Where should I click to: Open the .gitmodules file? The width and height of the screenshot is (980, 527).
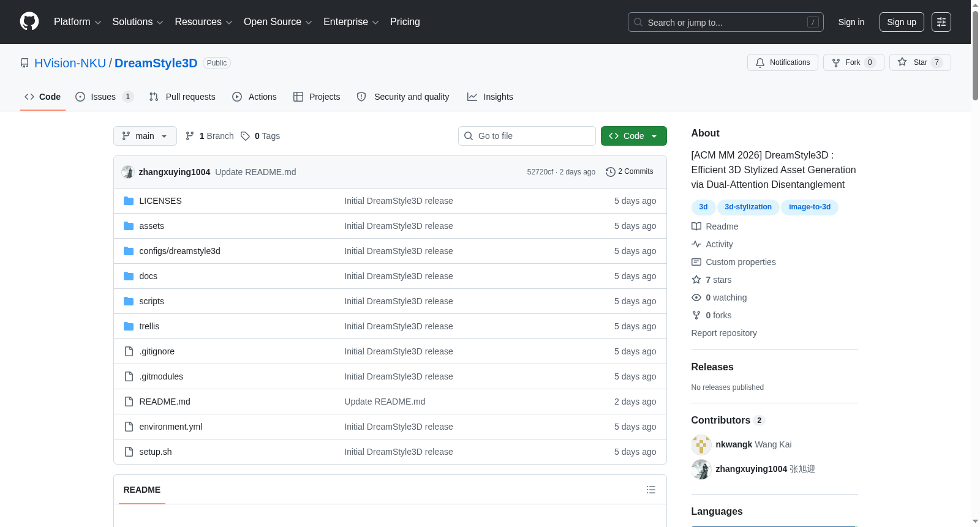coord(161,376)
